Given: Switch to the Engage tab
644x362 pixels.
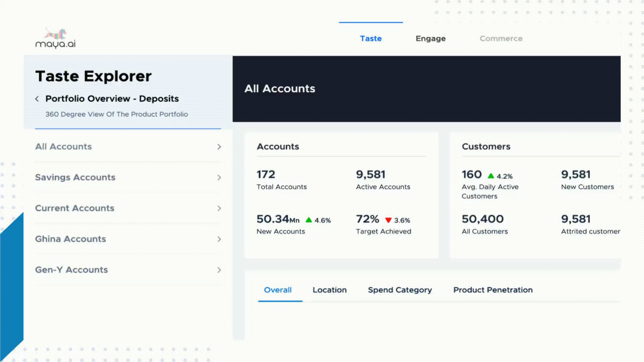Looking at the screenshot, I should [430, 38].
